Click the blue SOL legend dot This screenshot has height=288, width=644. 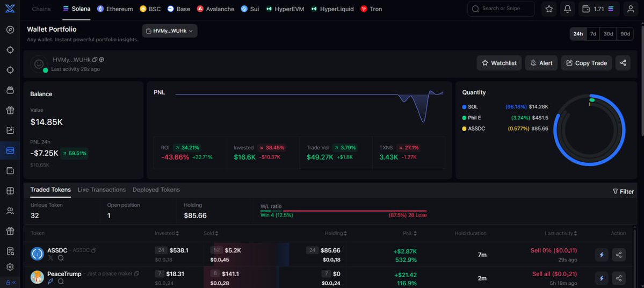click(464, 107)
